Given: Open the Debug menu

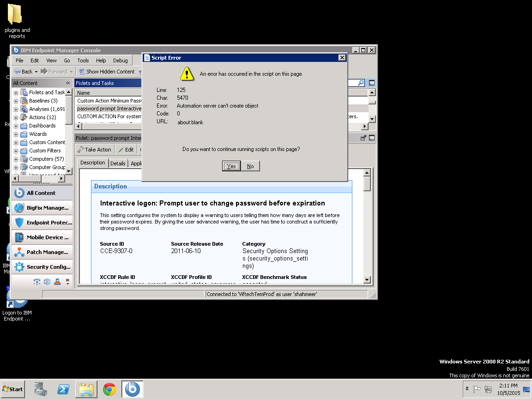Looking at the screenshot, I should click(121, 60).
